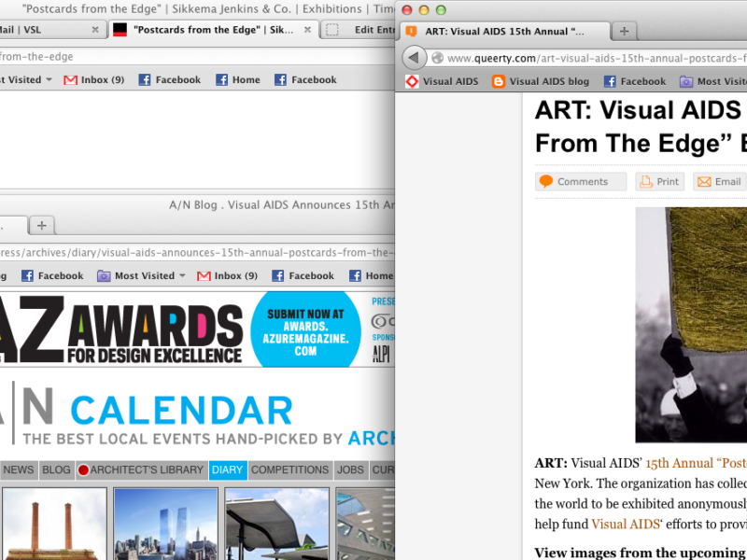
Task: Open a new tab with the plus button
Action: click(624, 31)
